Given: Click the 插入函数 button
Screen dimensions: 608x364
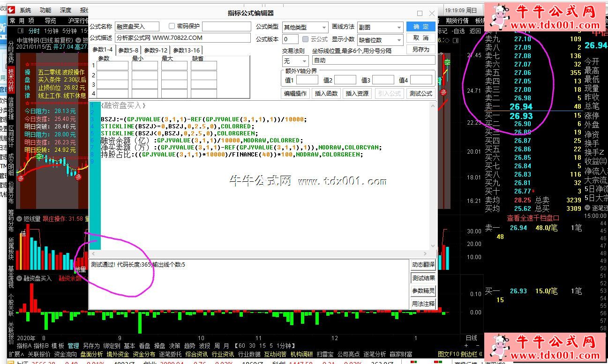Looking at the screenshot, I should (326, 93).
